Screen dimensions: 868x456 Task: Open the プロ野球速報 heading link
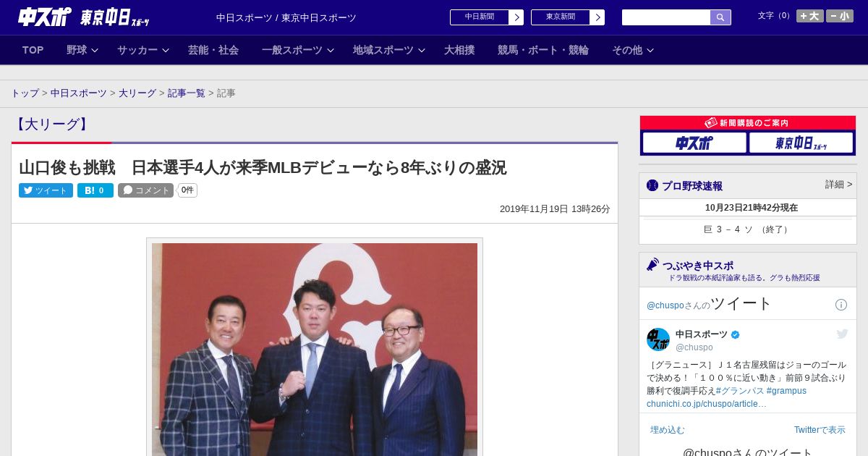pyautogui.click(x=692, y=186)
